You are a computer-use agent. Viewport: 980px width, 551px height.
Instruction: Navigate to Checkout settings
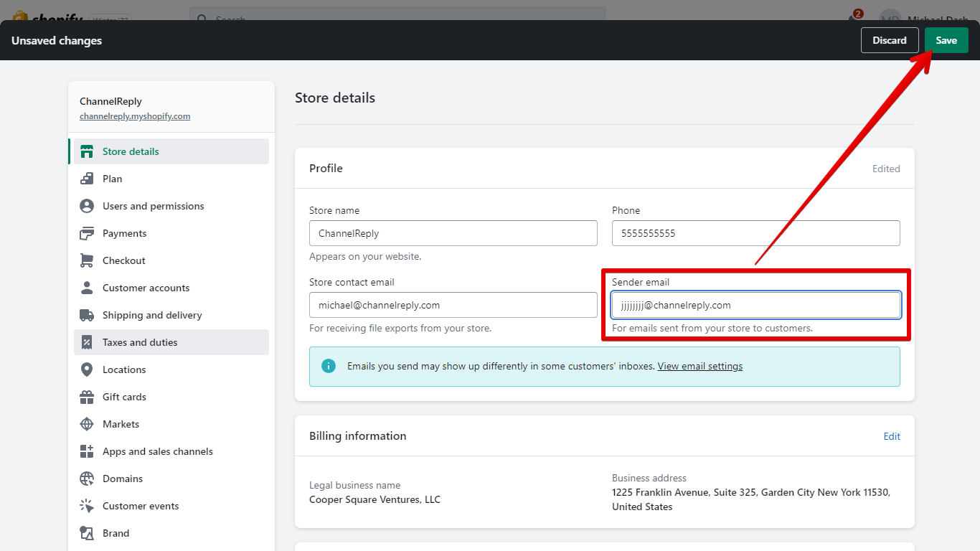coord(171,260)
